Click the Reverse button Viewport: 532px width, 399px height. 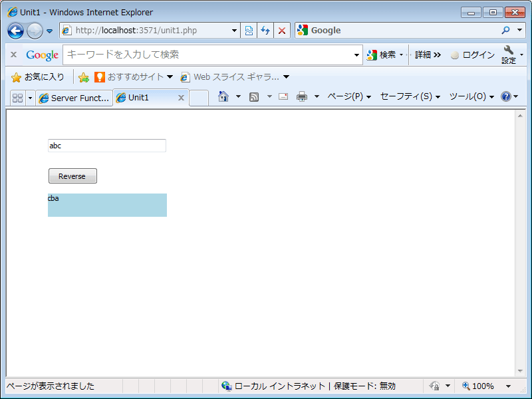(72, 176)
